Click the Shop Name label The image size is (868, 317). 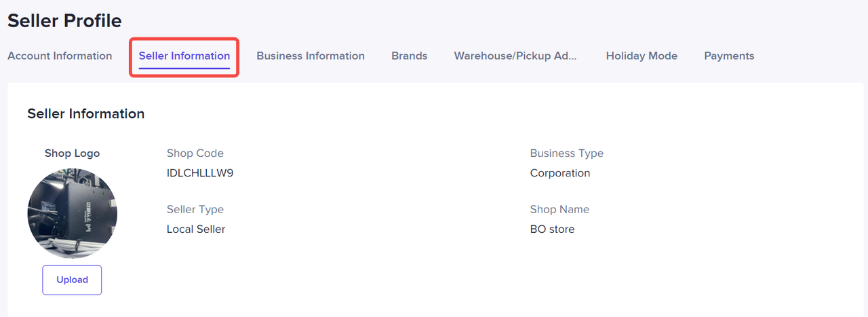coord(559,209)
